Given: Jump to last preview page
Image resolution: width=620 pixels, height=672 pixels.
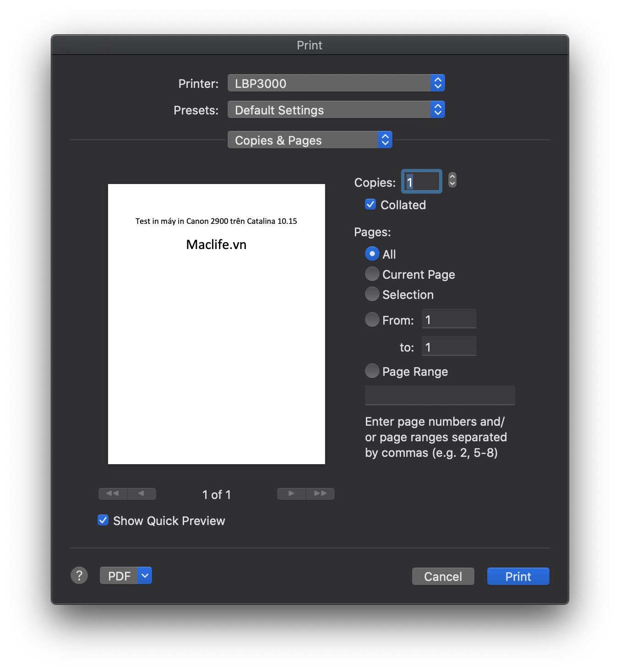Looking at the screenshot, I should tap(321, 493).
